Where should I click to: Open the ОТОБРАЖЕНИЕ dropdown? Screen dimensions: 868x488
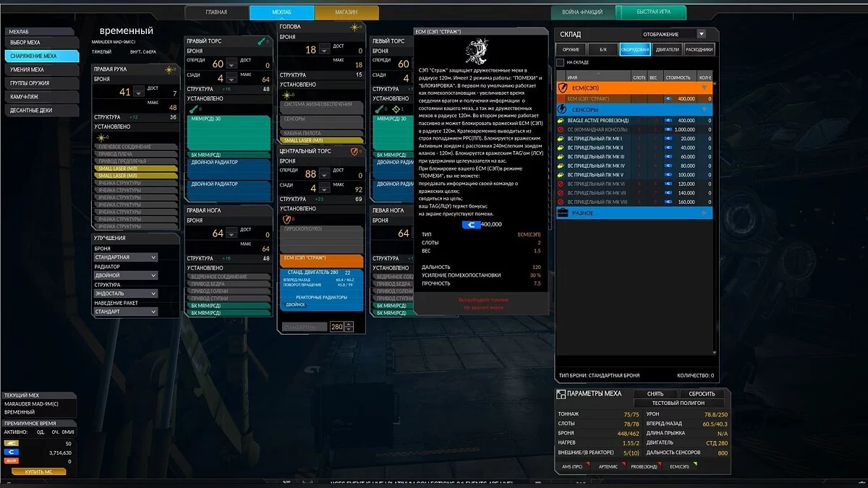702,34
